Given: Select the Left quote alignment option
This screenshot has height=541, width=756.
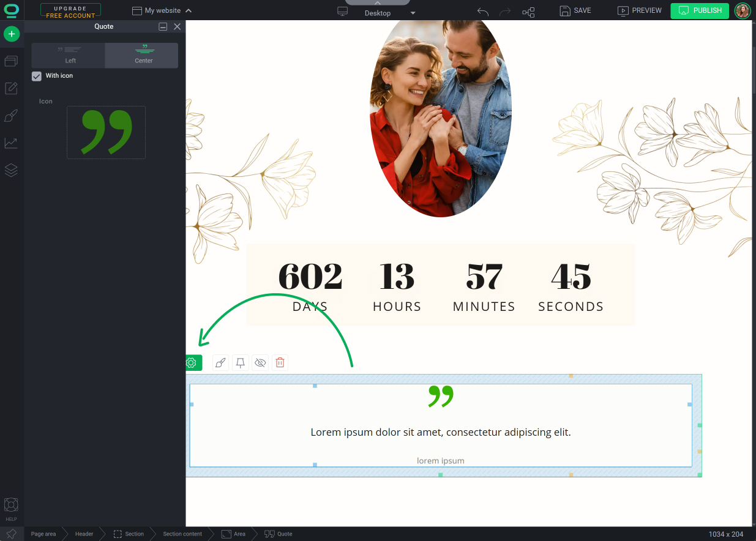Looking at the screenshot, I should [69, 56].
